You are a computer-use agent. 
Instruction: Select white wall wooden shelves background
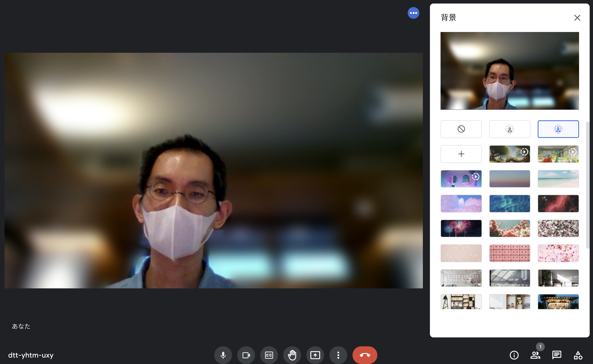[x=510, y=301]
